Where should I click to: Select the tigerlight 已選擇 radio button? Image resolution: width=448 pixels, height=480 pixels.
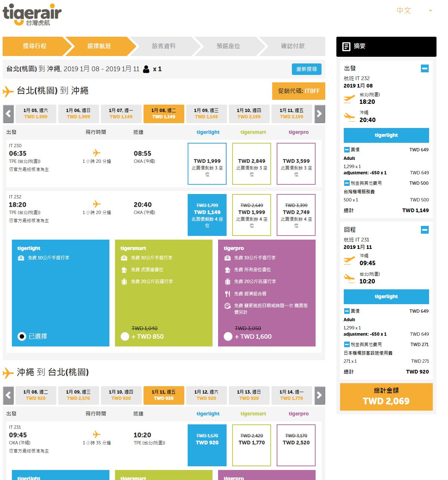point(22,336)
